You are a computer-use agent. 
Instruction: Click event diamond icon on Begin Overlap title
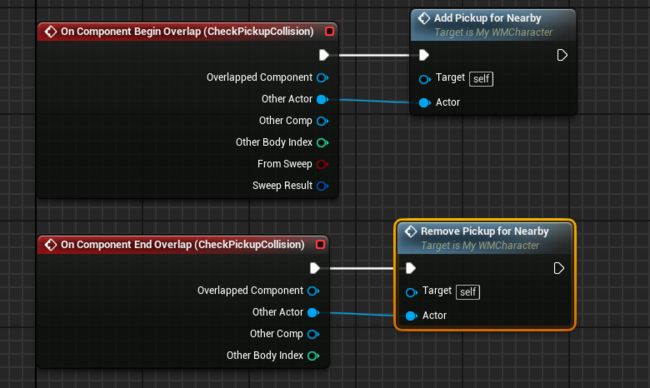tap(51, 32)
